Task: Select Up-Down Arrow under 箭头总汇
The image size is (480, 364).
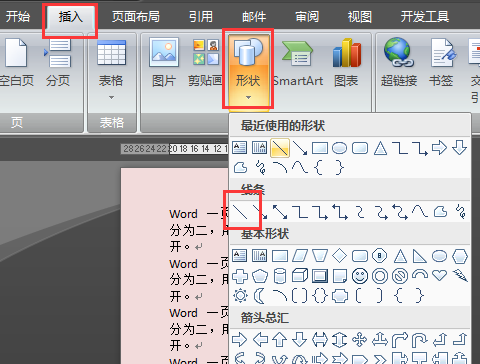Action: click(340, 340)
